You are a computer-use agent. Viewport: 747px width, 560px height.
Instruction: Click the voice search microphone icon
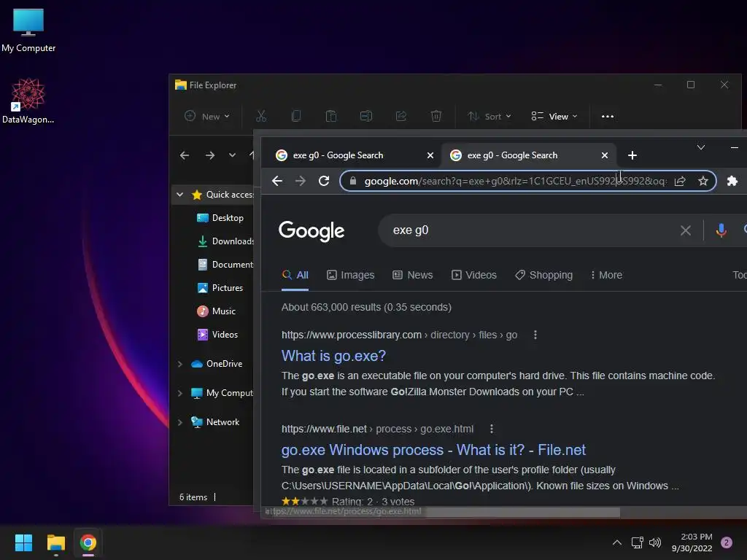pyautogui.click(x=721, y=230)
